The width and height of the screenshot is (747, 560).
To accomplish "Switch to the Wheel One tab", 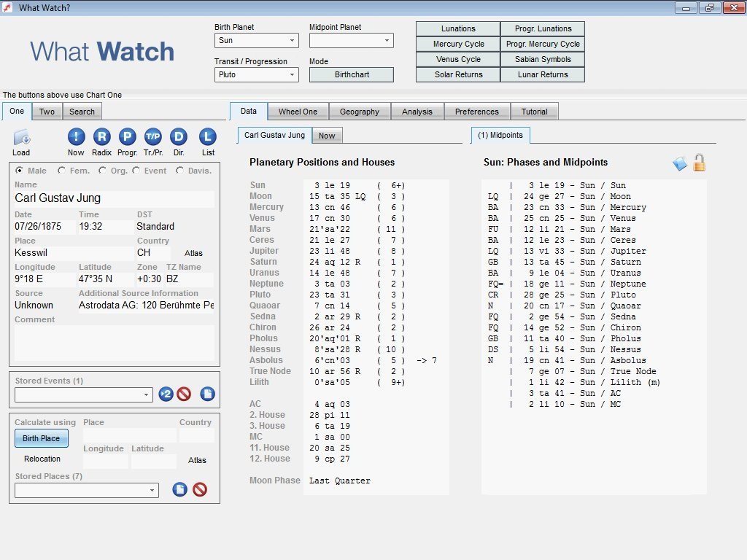I will pos(298,112).
